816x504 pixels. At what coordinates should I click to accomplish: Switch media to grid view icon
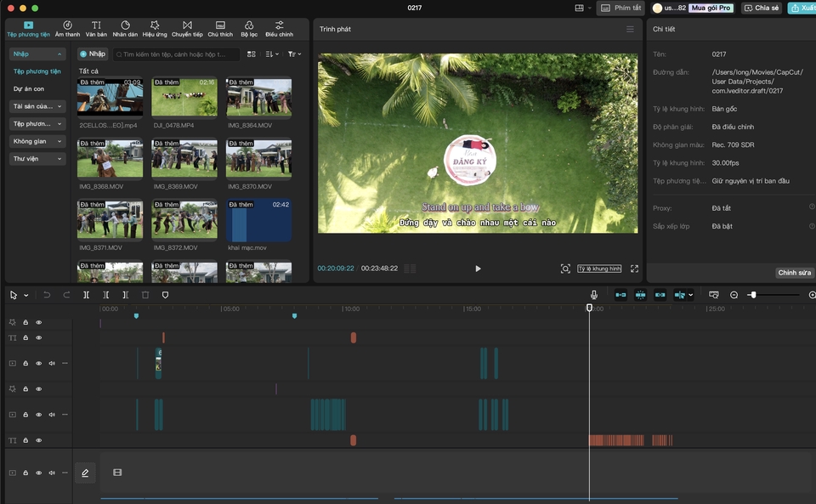point(252,54)
